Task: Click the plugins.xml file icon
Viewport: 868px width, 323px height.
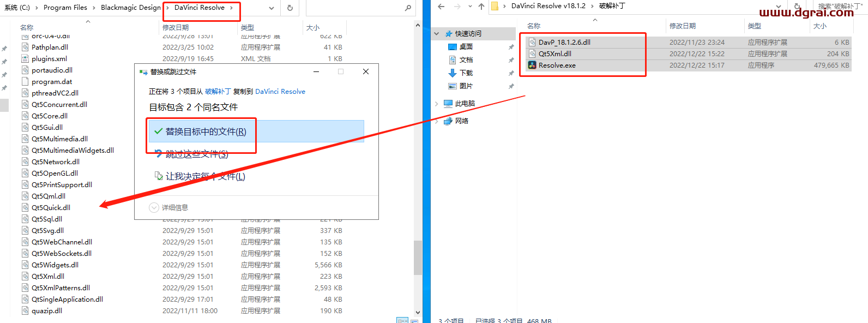Action: 25,58
